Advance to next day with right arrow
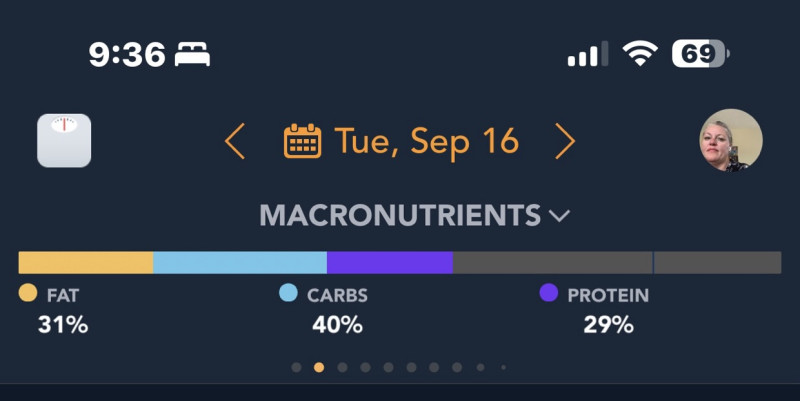800x401 pixels. (565, 141)
